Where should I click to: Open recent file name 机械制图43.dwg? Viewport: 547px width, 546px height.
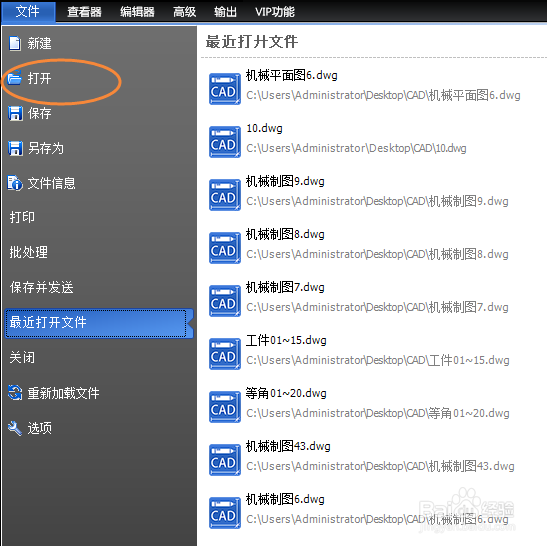288,447
